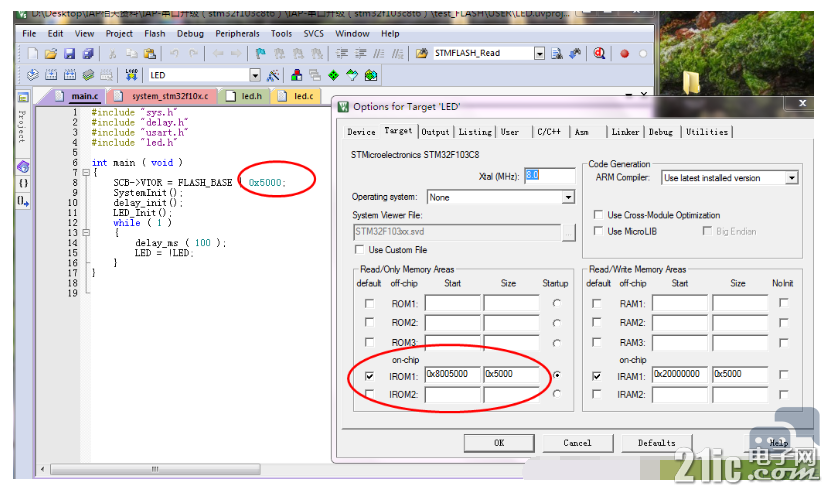This screenshot has width=828, height=490.
Task: Switch to the Output tab
Action: click(435, 132)
